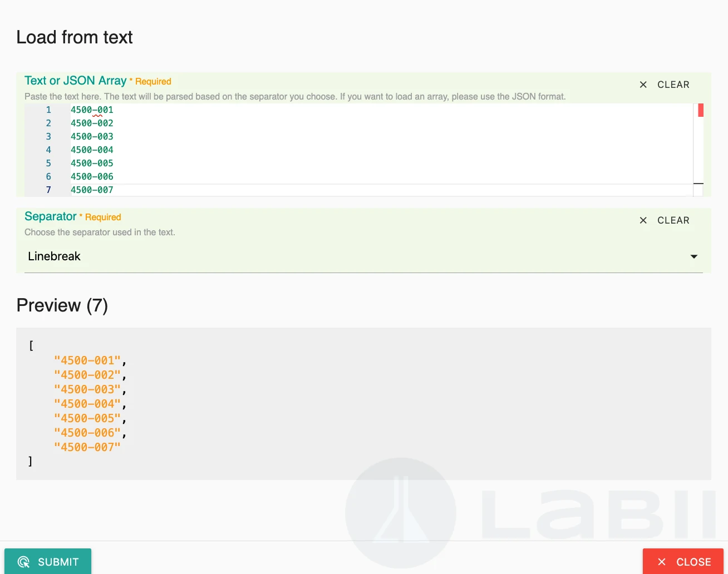This screenshot has width=728, height=574.
Task: Close the Load from text dialog
Action: (x=683, y=562)
